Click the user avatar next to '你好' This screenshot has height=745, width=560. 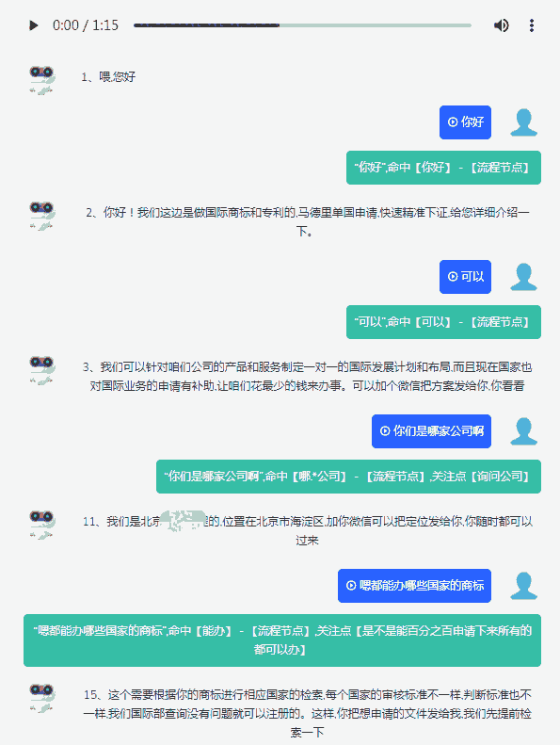523,122
